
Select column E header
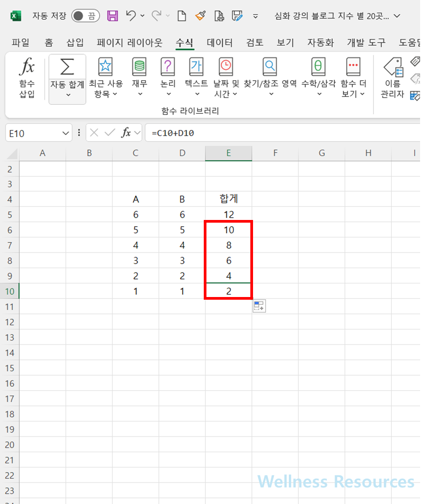click(229, 153)
